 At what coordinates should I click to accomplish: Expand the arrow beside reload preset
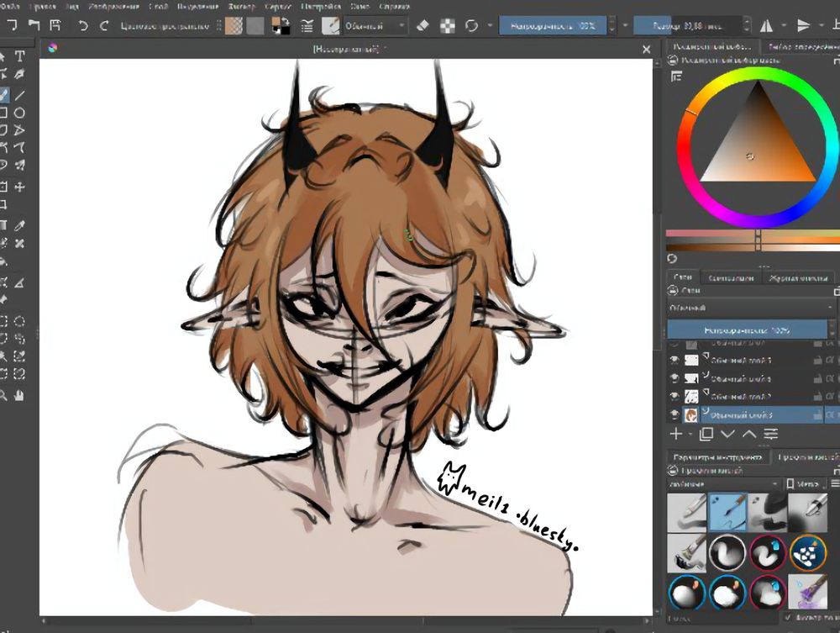click(490, 25)
